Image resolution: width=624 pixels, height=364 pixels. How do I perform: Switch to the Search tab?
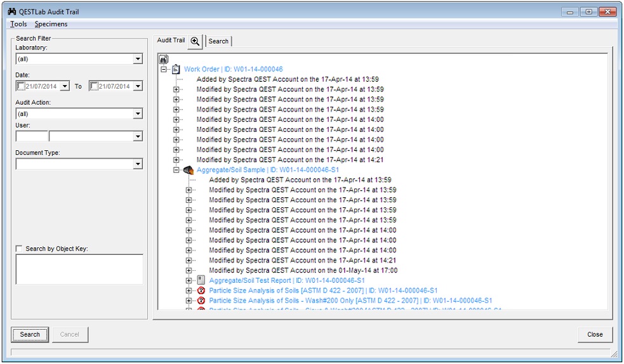click(x=218, y=41)
